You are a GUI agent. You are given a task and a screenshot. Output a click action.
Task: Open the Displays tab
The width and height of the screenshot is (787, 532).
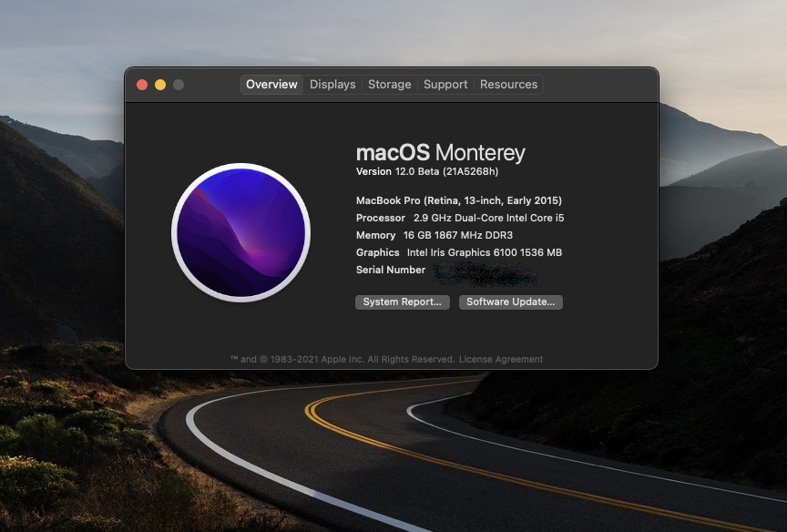point(332,85)
